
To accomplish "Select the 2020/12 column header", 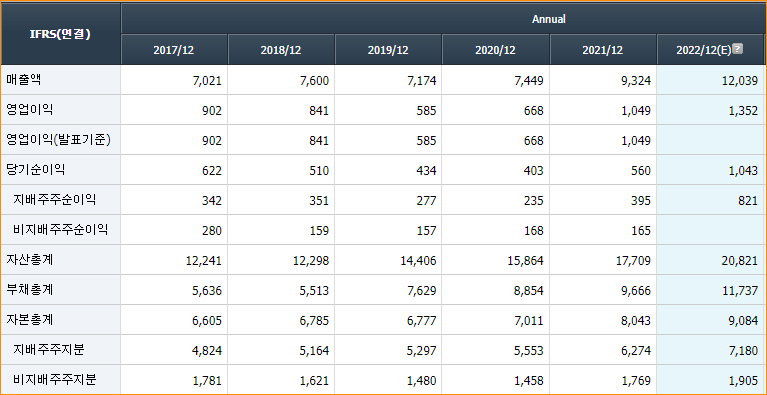I will [496, 50].
